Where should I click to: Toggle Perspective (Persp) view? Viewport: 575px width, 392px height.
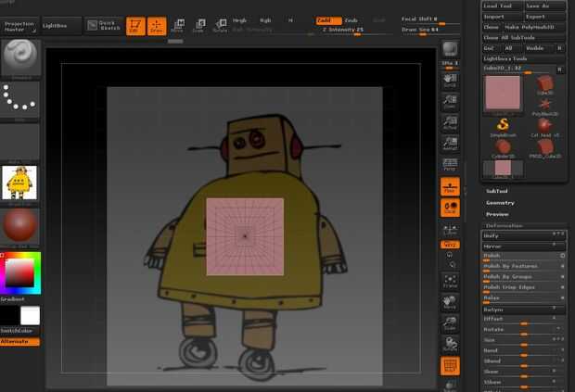[x=450, y=165]
